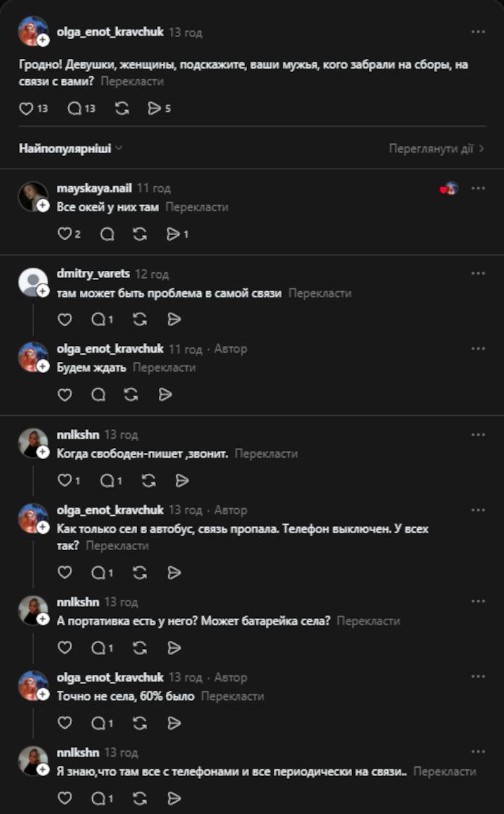Open three-dot menu on mayskaya.nail's comment
The image size is (504, 814).
[x=478, y=188]
